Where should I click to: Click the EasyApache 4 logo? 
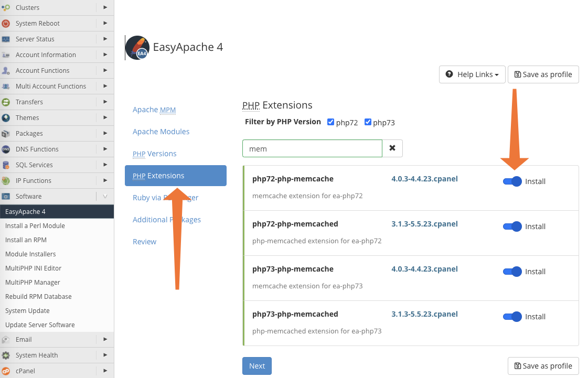click(137, 47)
